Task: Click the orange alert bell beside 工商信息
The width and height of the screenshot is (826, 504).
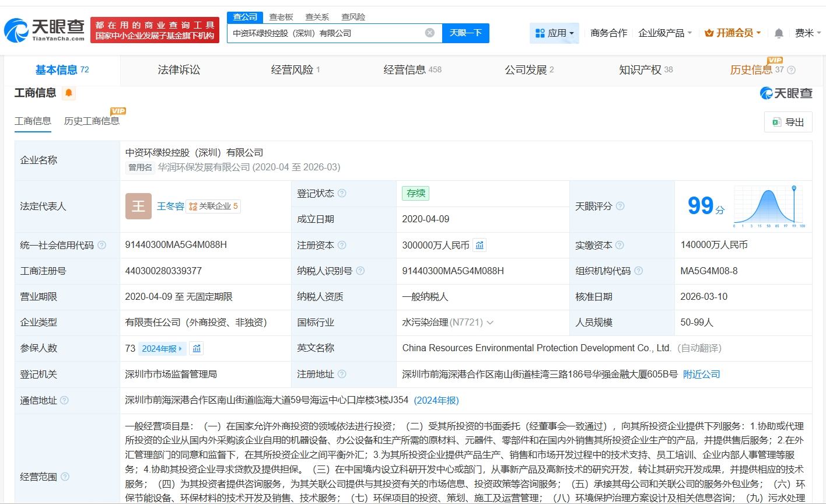Action: pyautogui.click(x=69, y=93)
